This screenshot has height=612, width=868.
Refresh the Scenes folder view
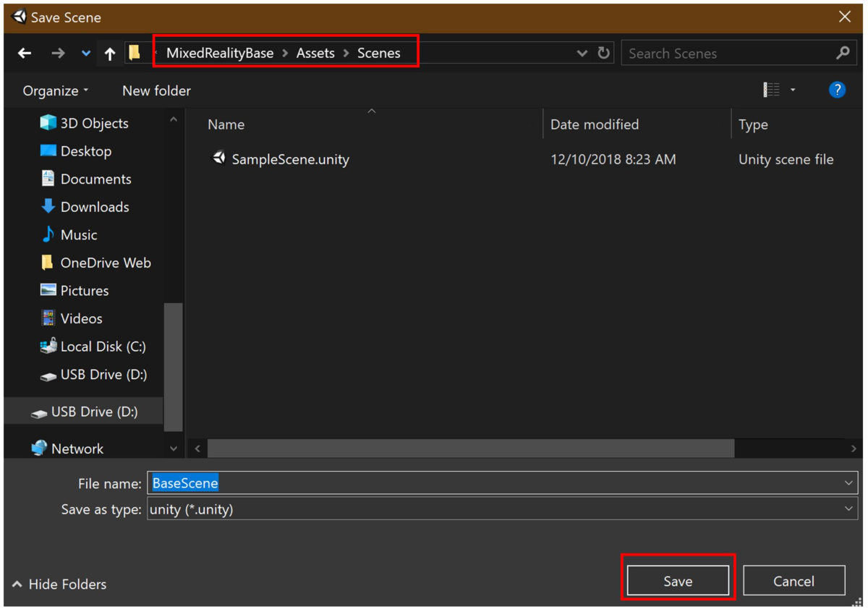pos(603,53)
